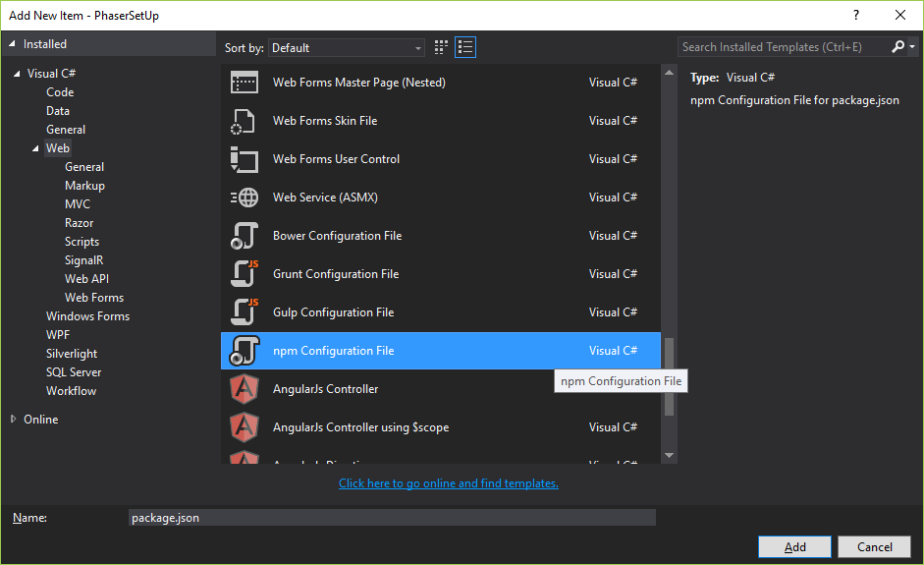
Task: Select Bower Configuration File template
Action: (x=441, y=236)
